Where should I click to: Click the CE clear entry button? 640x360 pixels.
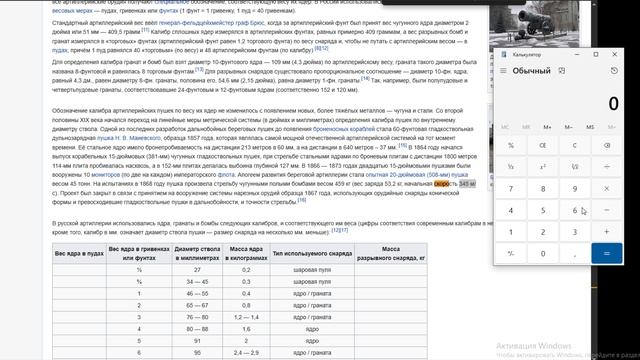[x=542, y=145]
